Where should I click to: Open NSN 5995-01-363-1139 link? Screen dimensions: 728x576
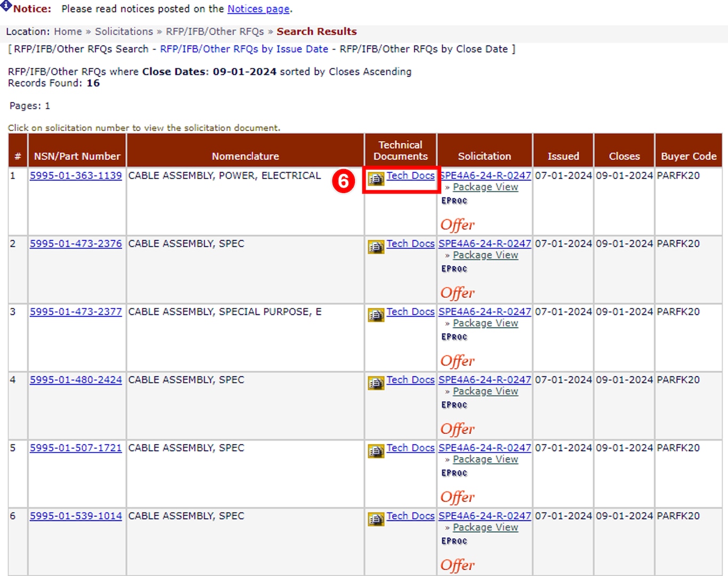[76, 175]
